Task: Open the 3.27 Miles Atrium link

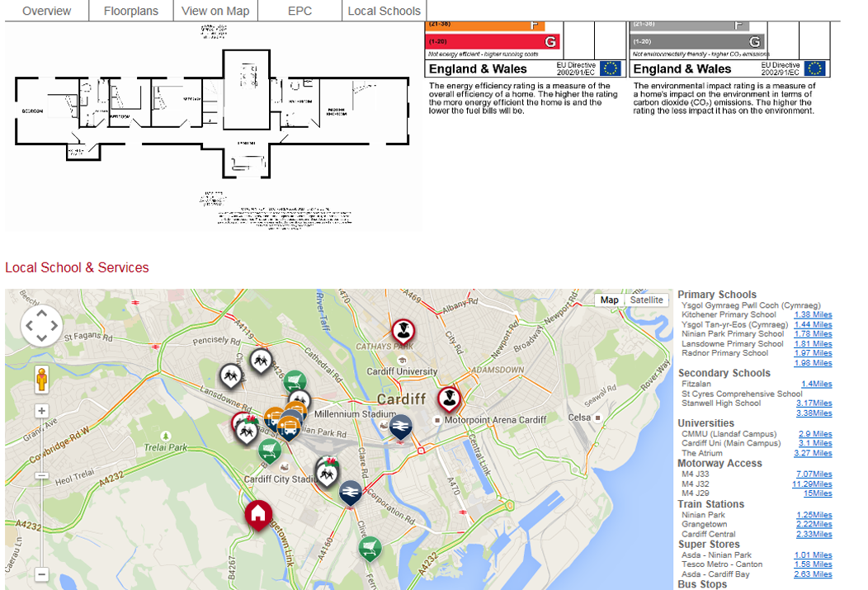Action: click(x=813, y=453)
